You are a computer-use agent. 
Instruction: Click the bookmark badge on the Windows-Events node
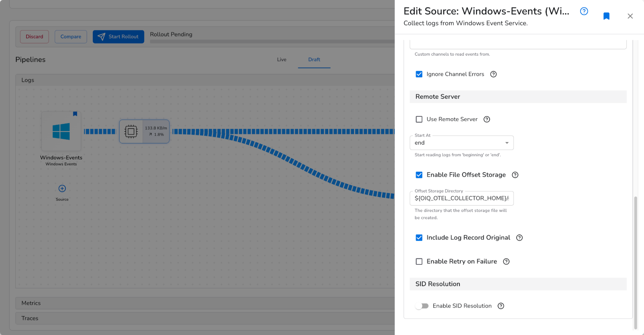(x=75, y=114)
